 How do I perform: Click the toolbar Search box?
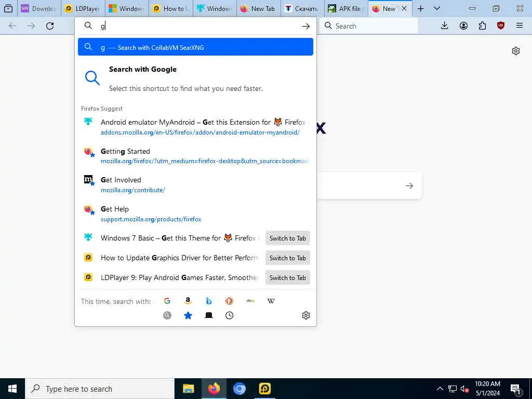[369, 26]
